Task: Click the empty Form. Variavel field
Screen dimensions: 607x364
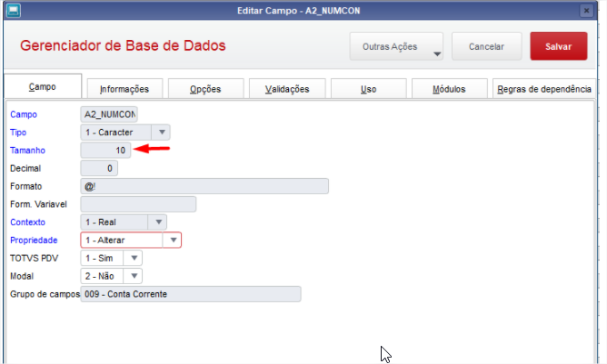Action: 138,204
